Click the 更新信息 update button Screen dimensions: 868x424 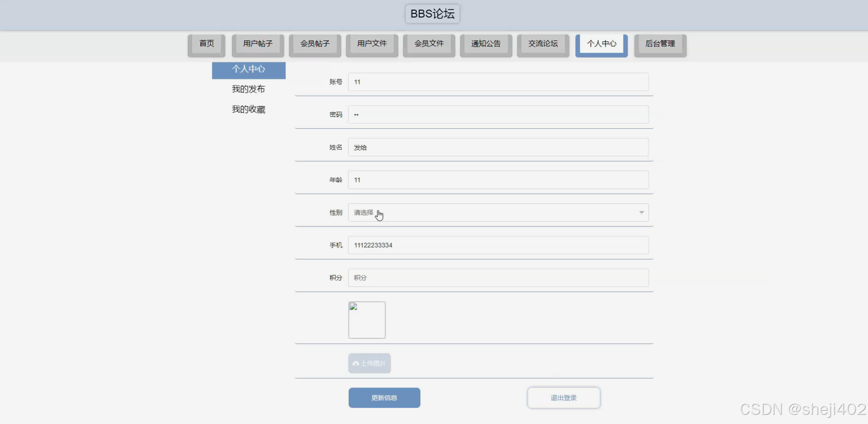384,397
